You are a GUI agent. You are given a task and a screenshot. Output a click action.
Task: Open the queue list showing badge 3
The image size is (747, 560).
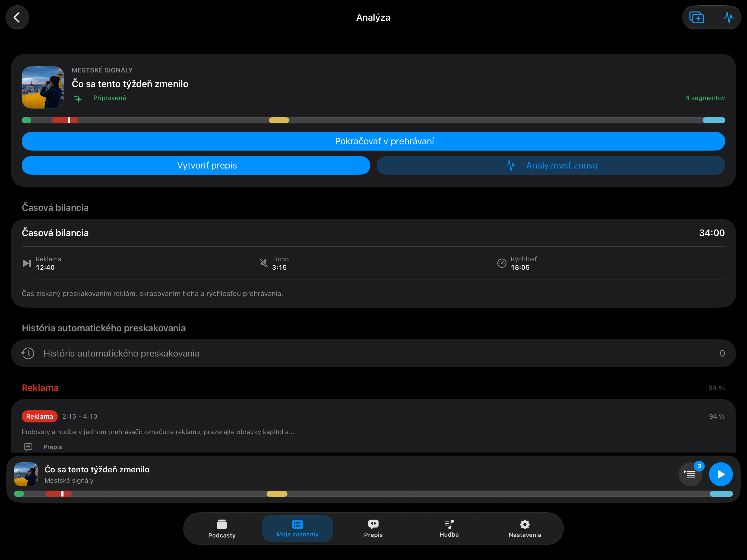click(x=690, y=474)
